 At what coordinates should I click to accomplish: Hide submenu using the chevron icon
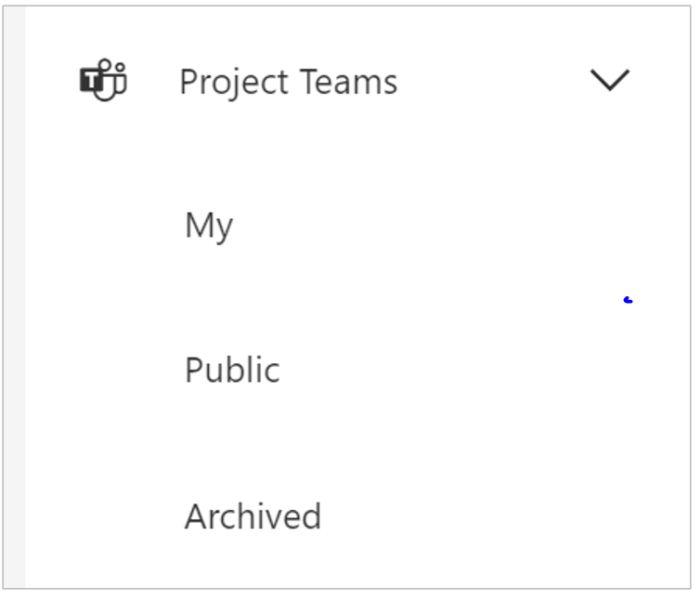pos(610,81)
